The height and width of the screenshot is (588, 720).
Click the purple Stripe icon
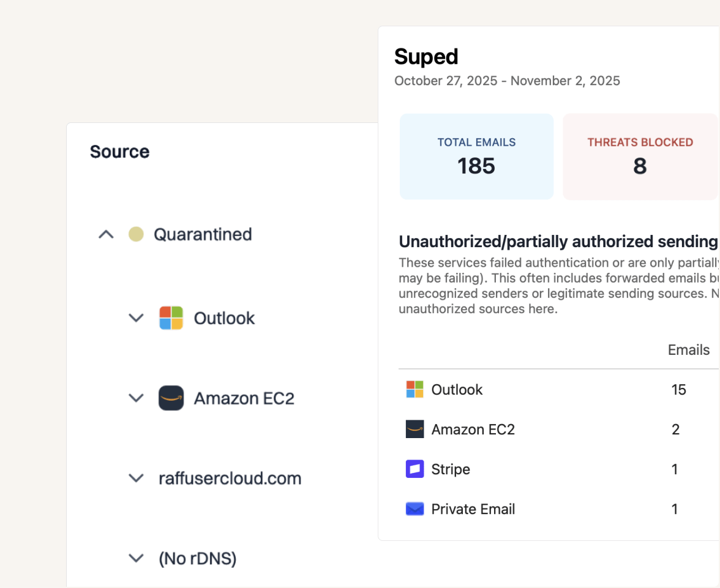414,469
